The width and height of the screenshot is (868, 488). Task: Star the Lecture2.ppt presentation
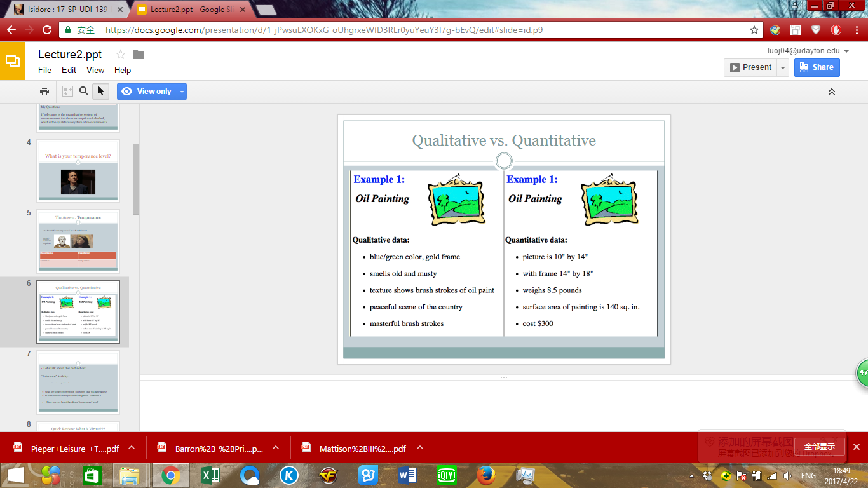click(x=121, y=55)
